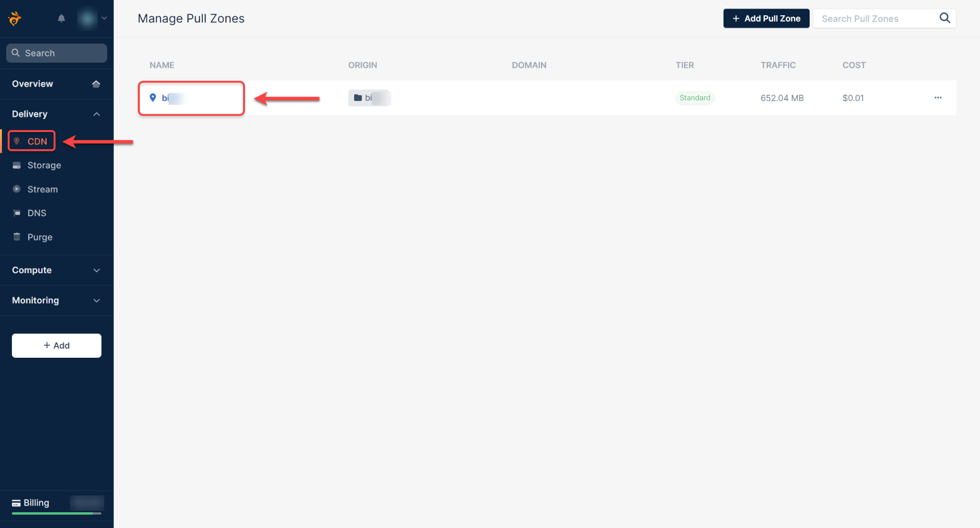The width and height of the screenshot is (980, 528).
Task: Click the Standard tier label on pull zone
Action: [x=694, y=98]
